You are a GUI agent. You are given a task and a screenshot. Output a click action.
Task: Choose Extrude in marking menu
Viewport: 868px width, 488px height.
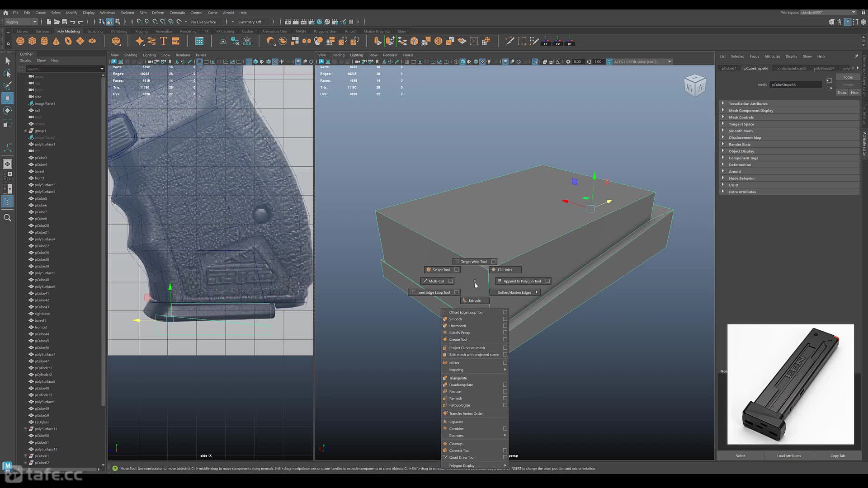(x=475, y=300)
